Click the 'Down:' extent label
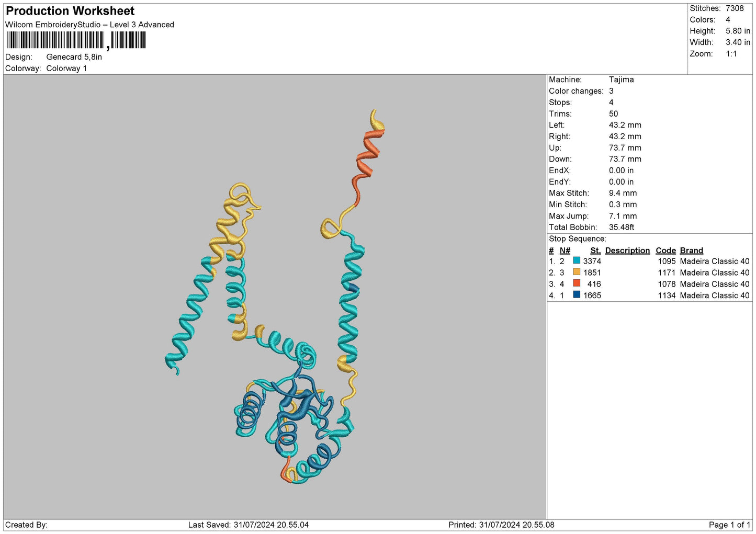 (560, 159)
